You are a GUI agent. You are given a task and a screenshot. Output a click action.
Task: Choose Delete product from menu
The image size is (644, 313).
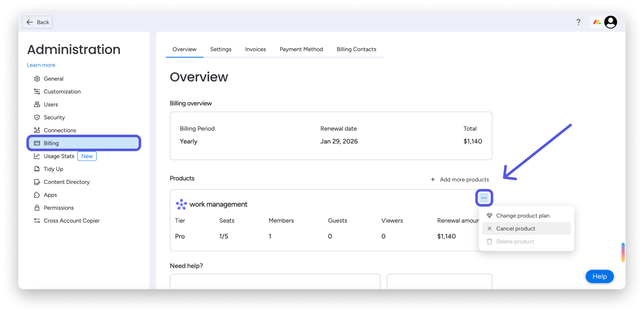click(527, 241)
